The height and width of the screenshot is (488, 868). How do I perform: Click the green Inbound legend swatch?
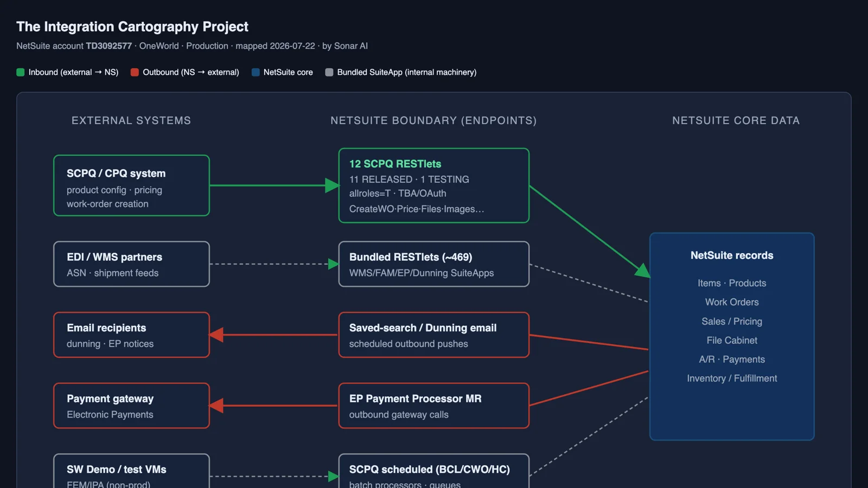21,72
